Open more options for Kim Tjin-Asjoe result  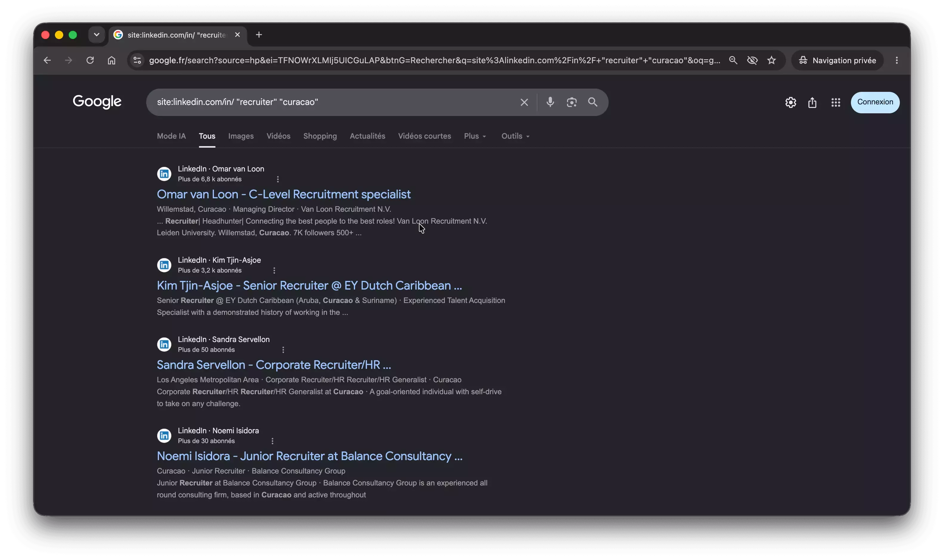tap(274, 270)
